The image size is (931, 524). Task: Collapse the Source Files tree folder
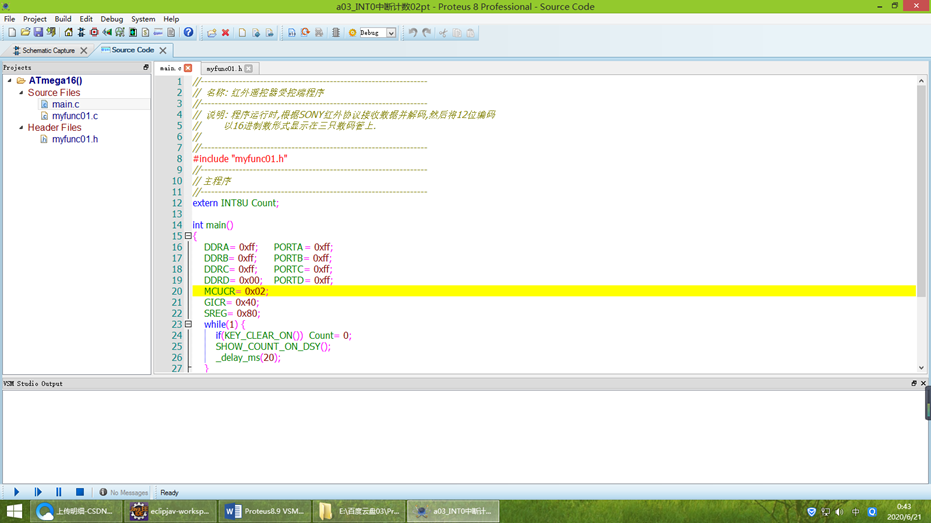[21, 93]
